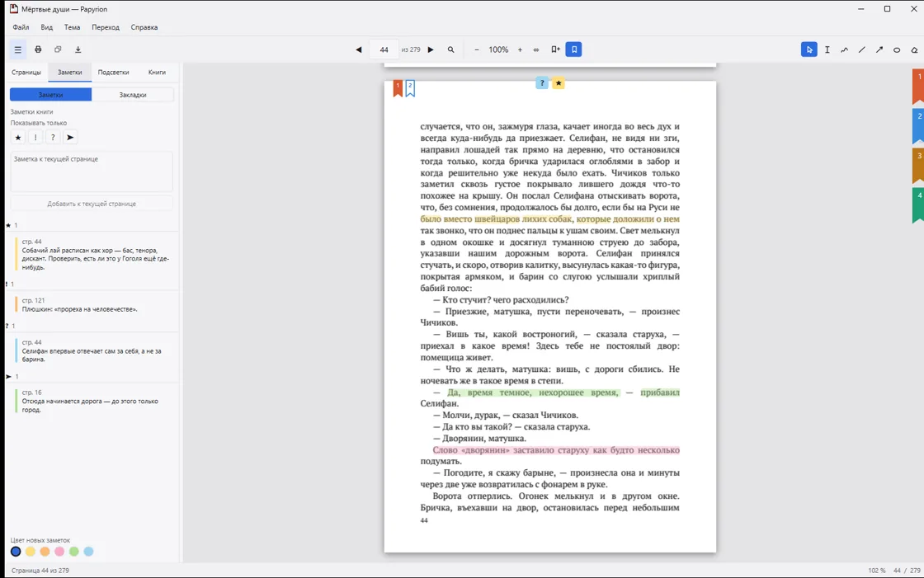Choose the yellow color for new notes

coord(30,552)
